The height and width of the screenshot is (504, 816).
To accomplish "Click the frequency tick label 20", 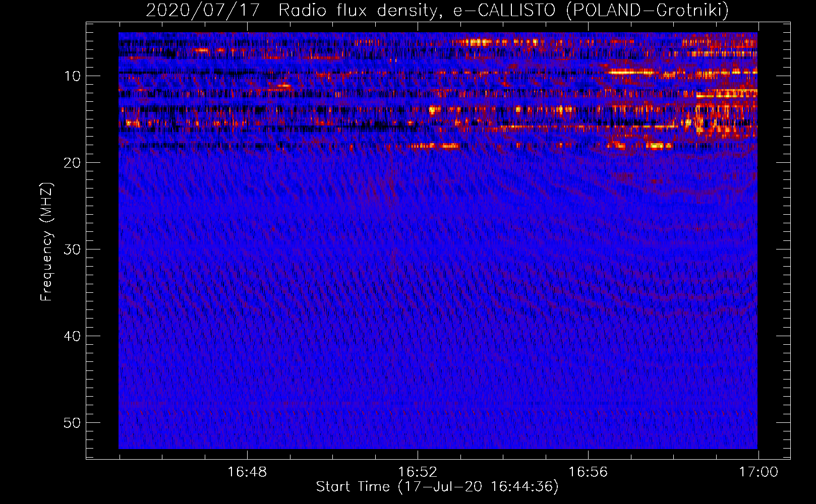I will click(x=73, y=163).
